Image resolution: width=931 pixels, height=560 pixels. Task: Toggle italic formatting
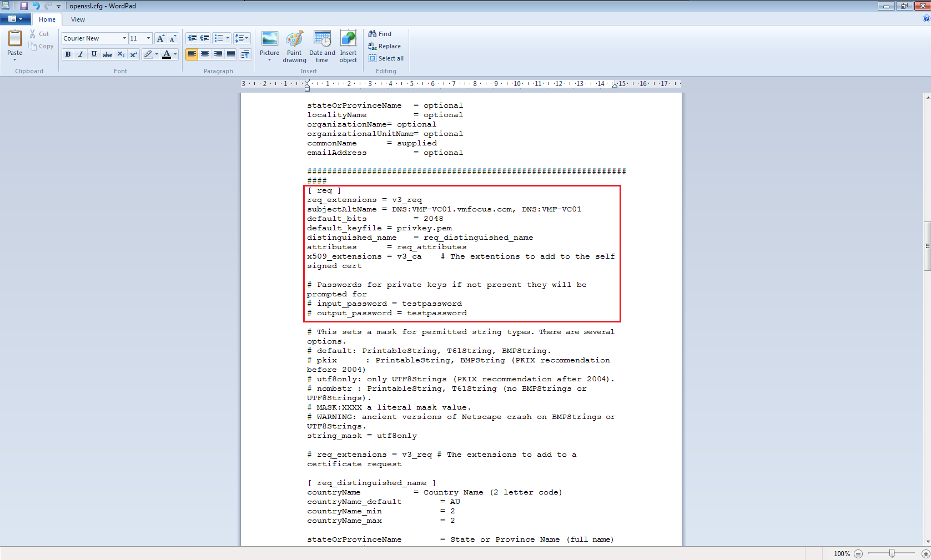point(81,54)
